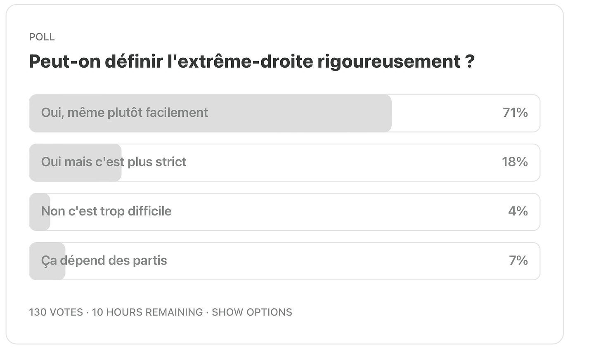Image resolution: width=601 pixels, height=364 pixels.
Task: Click the 7% result percentage
Action: coord(518,260)
